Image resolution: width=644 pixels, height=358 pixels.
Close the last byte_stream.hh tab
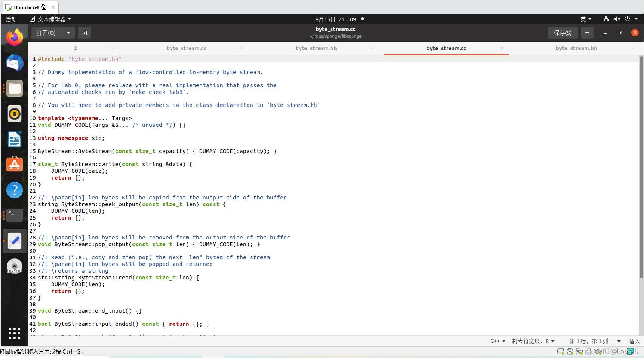point(633,48)
